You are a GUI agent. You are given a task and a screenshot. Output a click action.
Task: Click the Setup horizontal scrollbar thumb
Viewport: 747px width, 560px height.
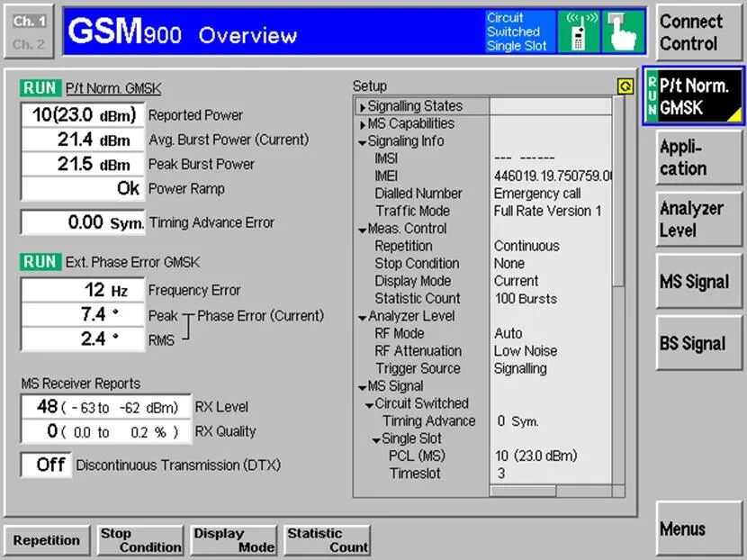point(523,491)
